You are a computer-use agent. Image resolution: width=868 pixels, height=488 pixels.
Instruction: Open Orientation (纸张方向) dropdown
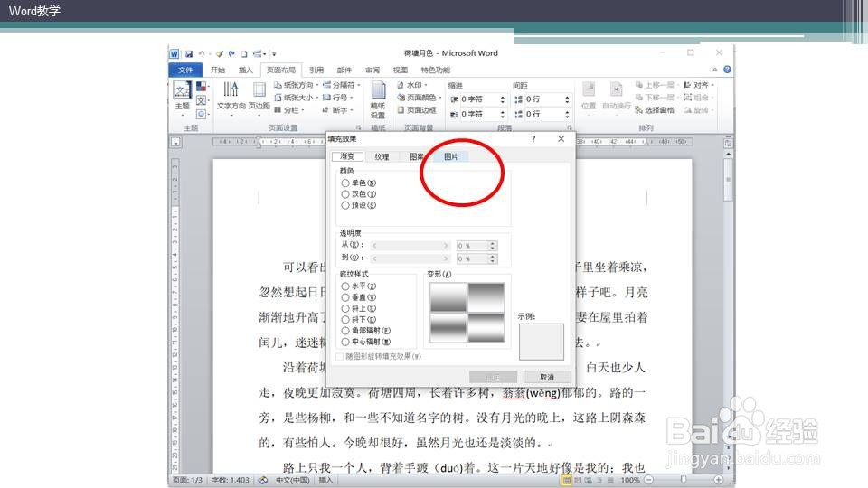[x=297, y=85]
